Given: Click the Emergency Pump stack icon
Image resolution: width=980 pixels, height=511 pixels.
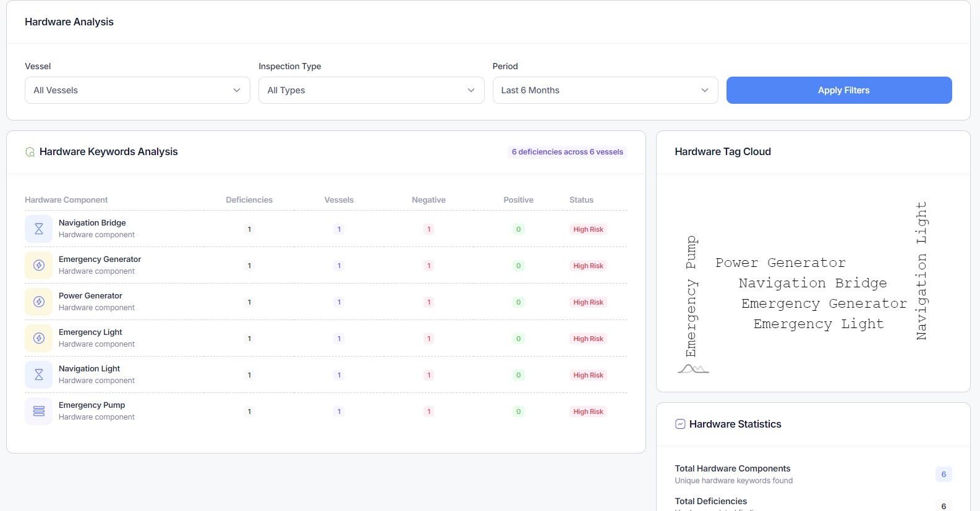Looking at the screenshot, I should [x=38, y=411].
